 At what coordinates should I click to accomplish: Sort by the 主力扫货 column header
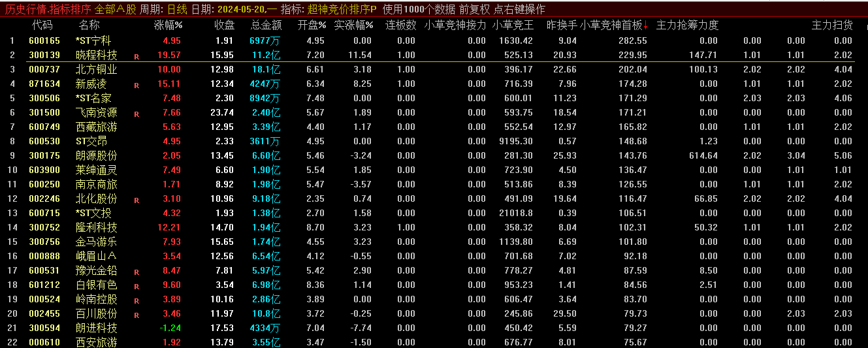832,25
